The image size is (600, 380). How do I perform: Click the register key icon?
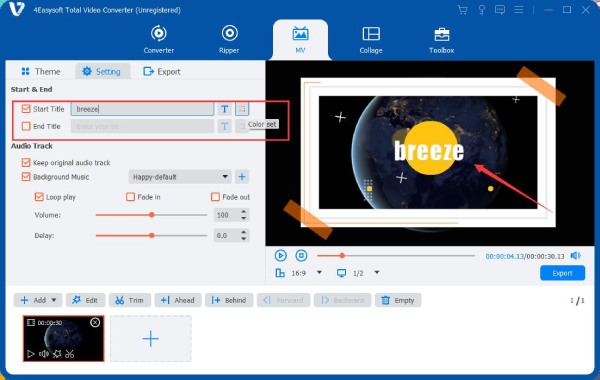pyautogui.click(x=481, y=10)
